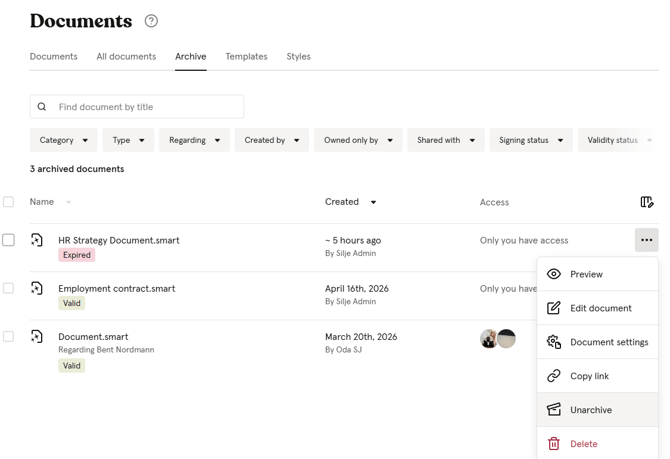This screenshot has height=459, width=670.
Task: Click the Access column header
Action: click(494, 202)
